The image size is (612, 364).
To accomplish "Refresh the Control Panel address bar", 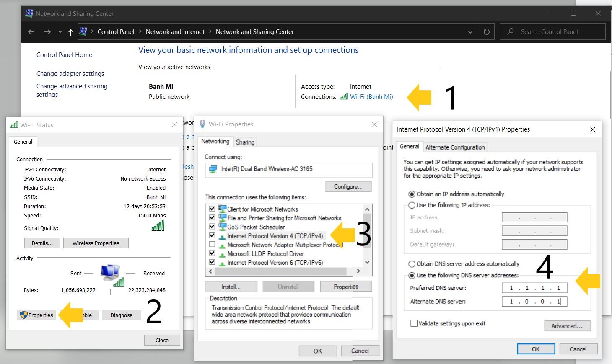I will tap(486, 32).
